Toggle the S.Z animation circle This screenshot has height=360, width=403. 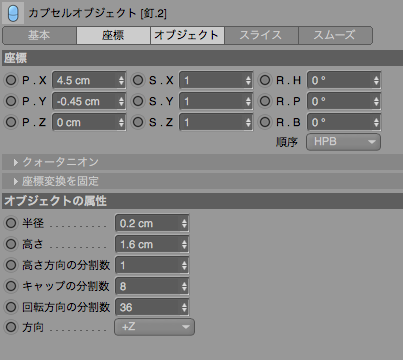pyautogui.click(x=138, y=122)
